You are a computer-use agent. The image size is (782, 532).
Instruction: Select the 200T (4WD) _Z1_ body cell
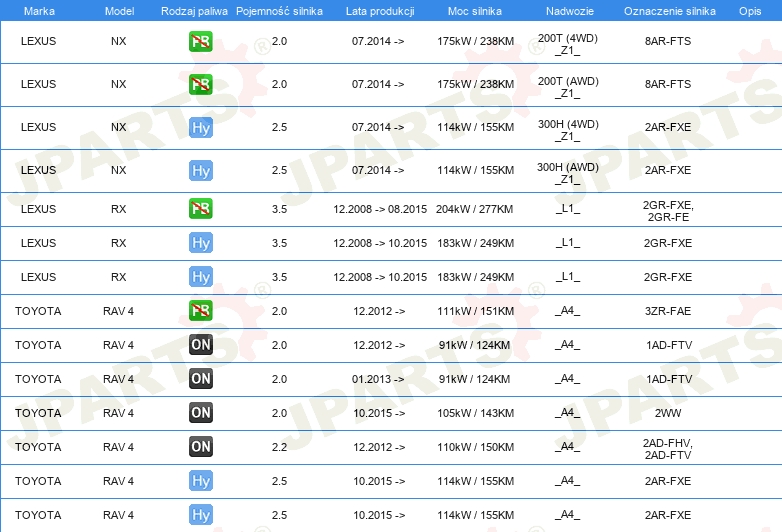click(568, 44)
